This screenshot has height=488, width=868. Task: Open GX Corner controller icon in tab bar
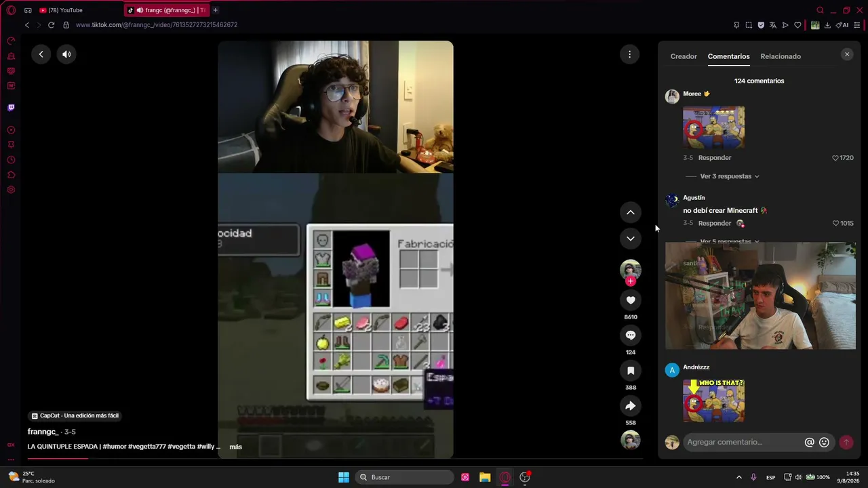point(28,10)
